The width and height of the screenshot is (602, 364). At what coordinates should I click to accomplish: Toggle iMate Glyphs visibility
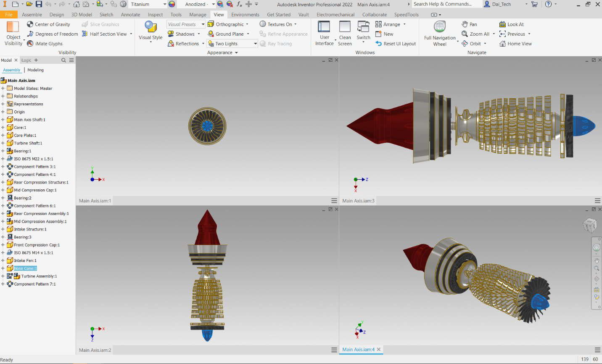(x=45, y=44)
